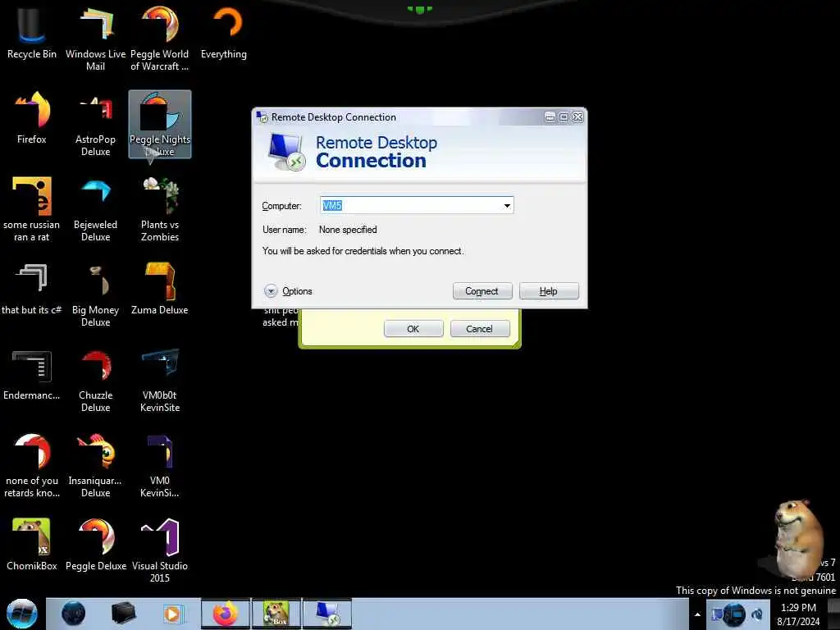The height and width of the screenshot is (630, 840).
Task: Select the Endermanc... desktop icon
Action: coord(32,375)
